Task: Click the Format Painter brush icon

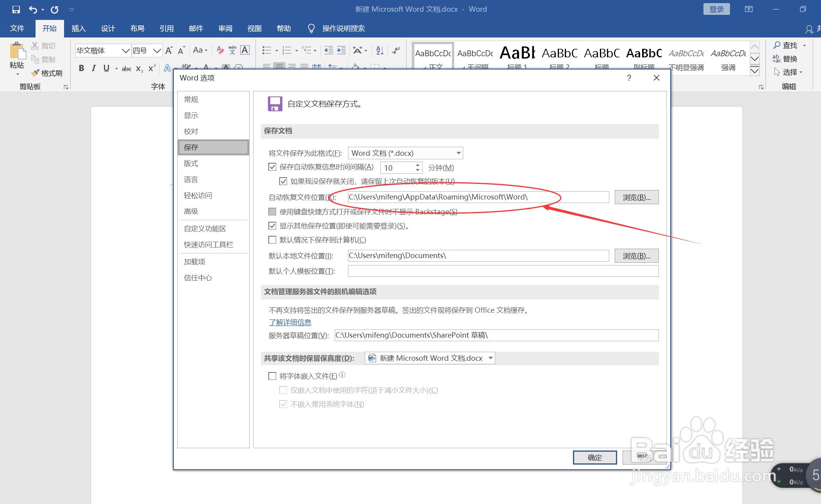Action: 36,73
